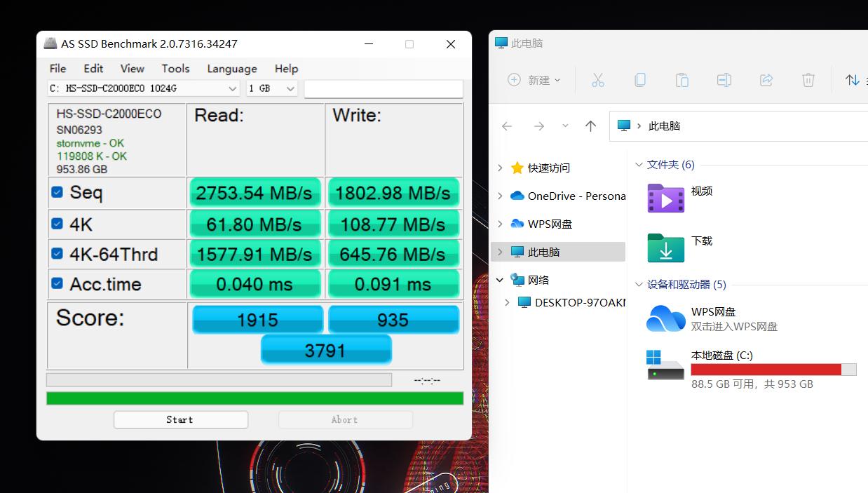Open the 下载 folder icon

pyautogui.click(x=665, y=248)
